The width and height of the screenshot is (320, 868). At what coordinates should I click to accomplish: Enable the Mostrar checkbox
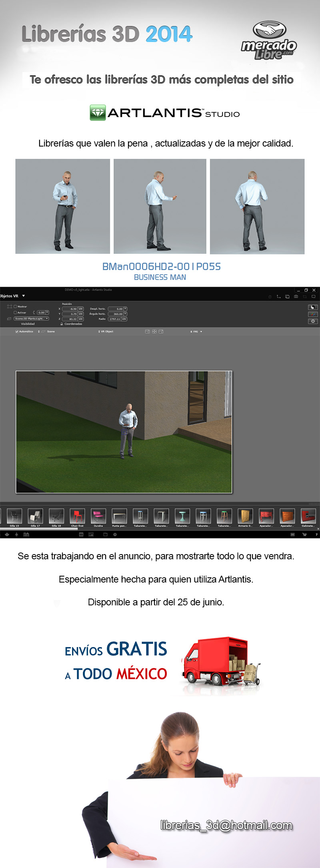click(15, 307)
